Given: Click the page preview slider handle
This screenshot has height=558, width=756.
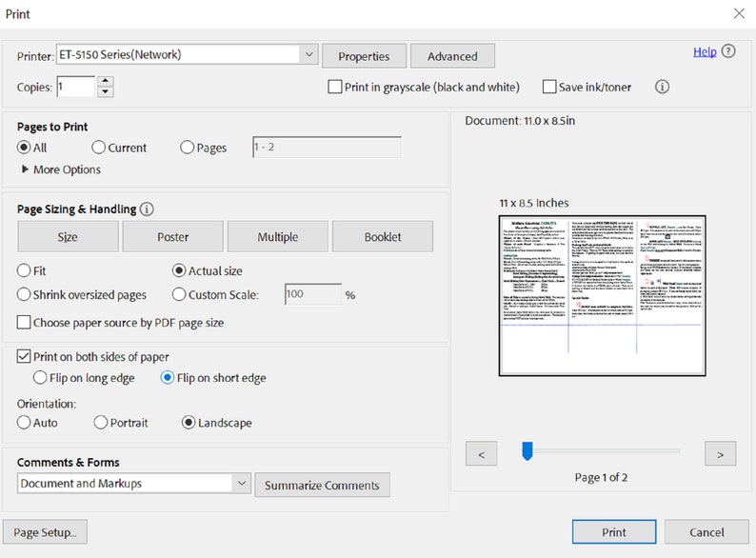Looking at the screenshot, I should point(527,451).
